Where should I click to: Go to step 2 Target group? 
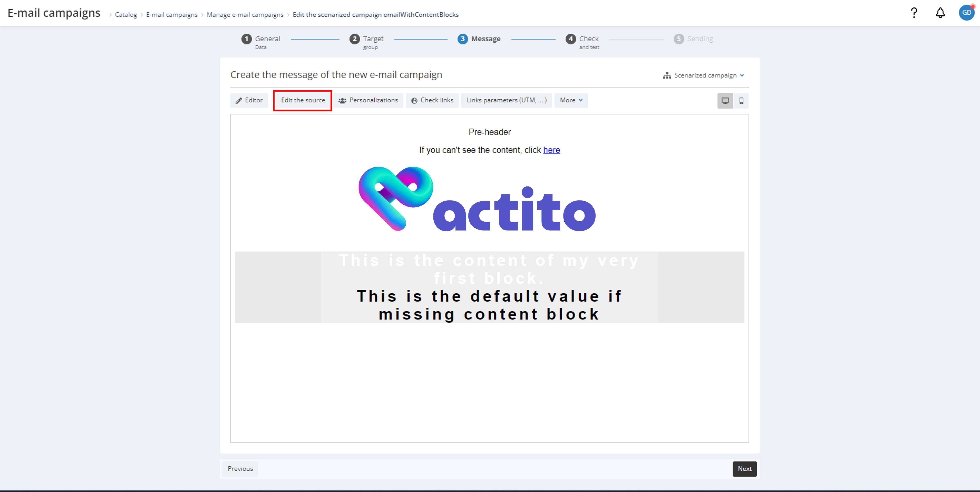point(367,42)
